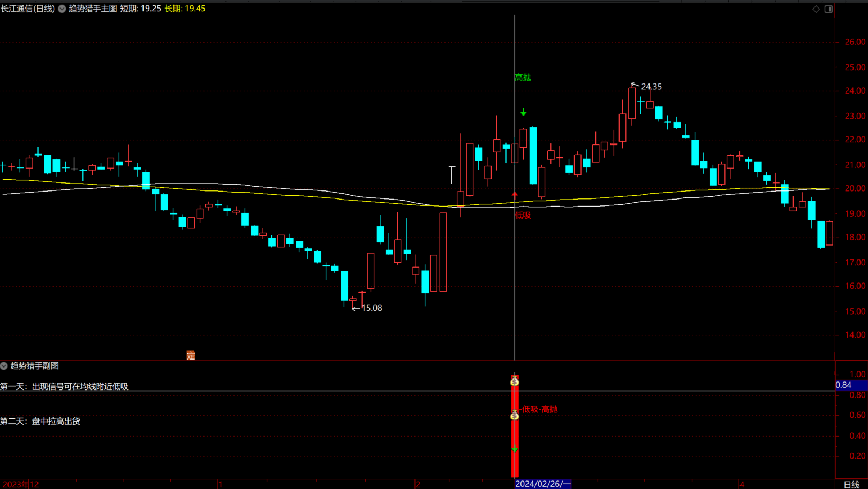Click the money bag icon beside 低吸-高抛

tap(515, 415)
